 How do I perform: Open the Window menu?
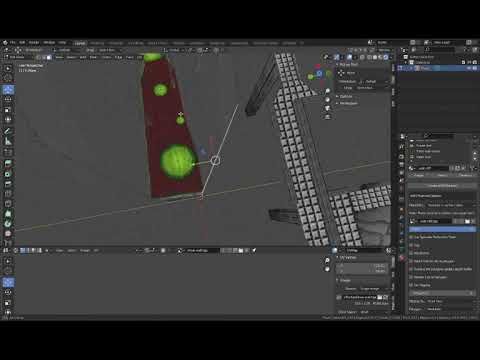pyautogui.click(x=49, y=43)
